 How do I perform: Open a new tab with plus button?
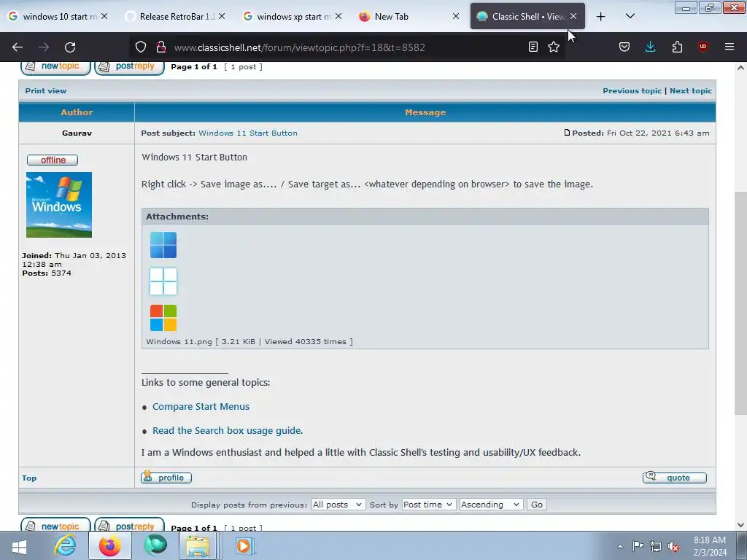click(x=601, y=17)
